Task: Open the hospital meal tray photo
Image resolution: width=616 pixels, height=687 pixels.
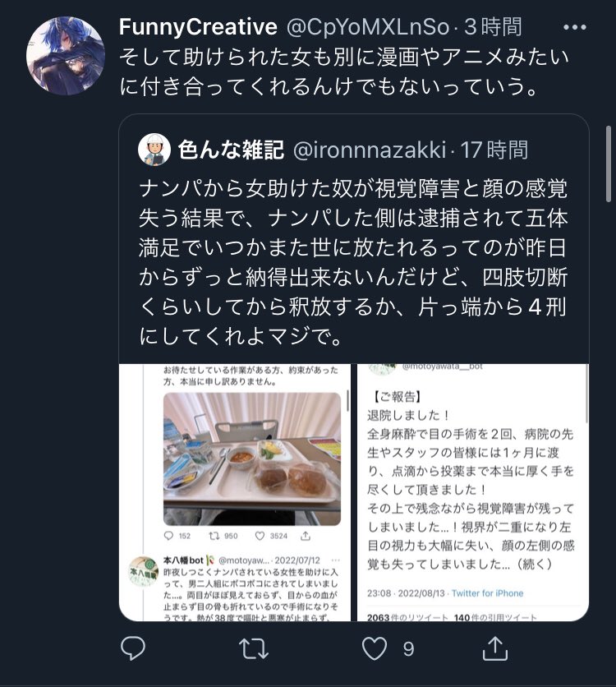Action: 252,459
